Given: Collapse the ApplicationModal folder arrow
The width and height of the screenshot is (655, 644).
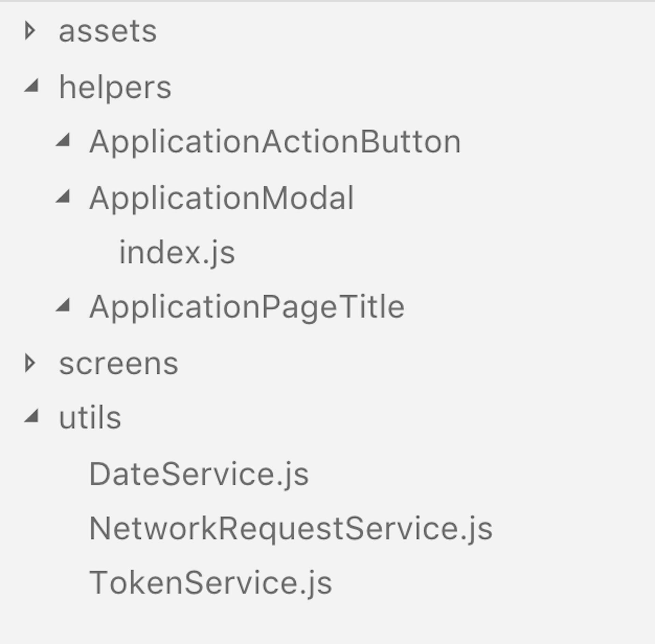Looking at the screenshot, I should pyautogui.click(x=63, y=197).
